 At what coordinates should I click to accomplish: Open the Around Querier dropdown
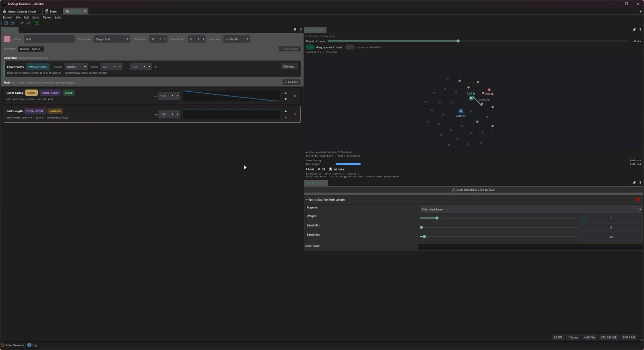(x=76, y=67)
